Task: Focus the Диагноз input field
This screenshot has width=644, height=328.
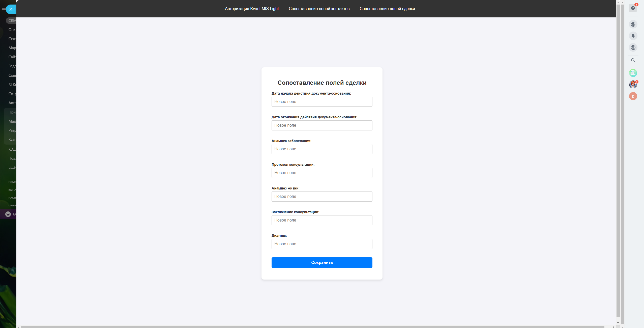Action: point(322,244)
